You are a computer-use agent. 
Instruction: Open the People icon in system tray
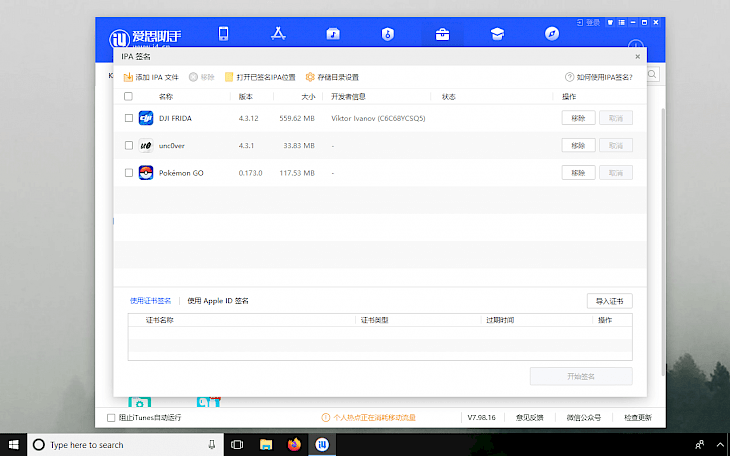pos(699,444)
